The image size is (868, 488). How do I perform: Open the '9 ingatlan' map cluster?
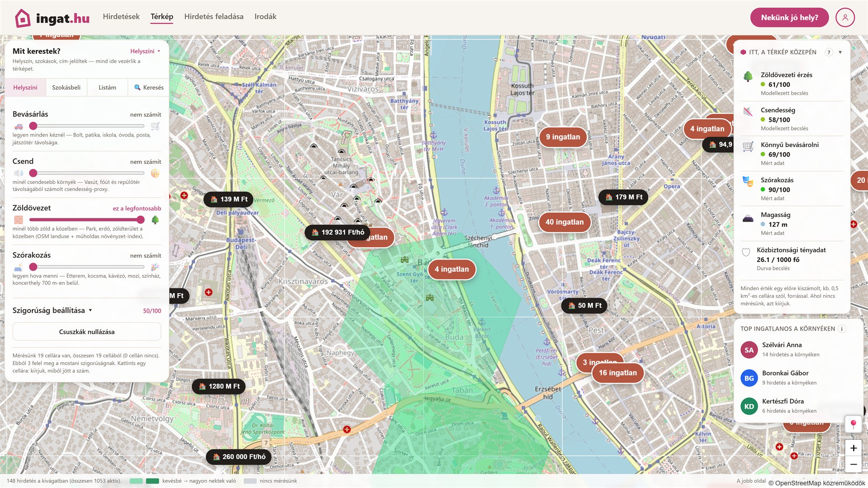point(563,137)
